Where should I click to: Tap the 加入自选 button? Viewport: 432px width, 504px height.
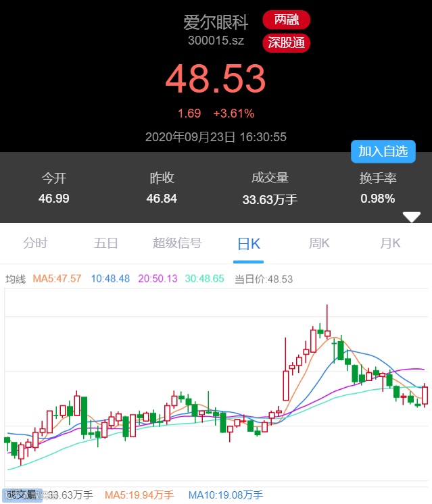pyautogui.click(x=383, y=151)
